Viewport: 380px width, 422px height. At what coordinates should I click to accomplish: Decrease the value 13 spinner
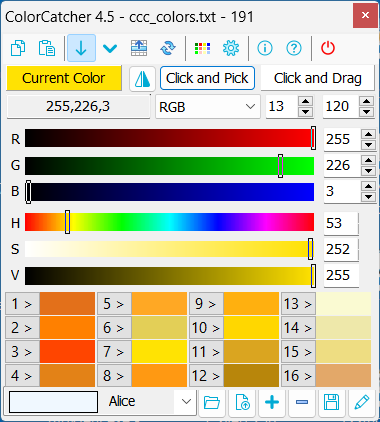tap(306, 112)
